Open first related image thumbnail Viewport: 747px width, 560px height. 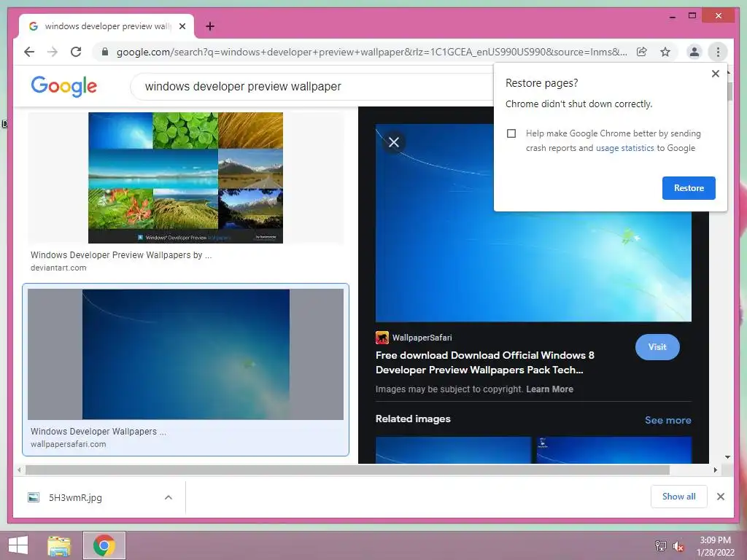[453, 450]
